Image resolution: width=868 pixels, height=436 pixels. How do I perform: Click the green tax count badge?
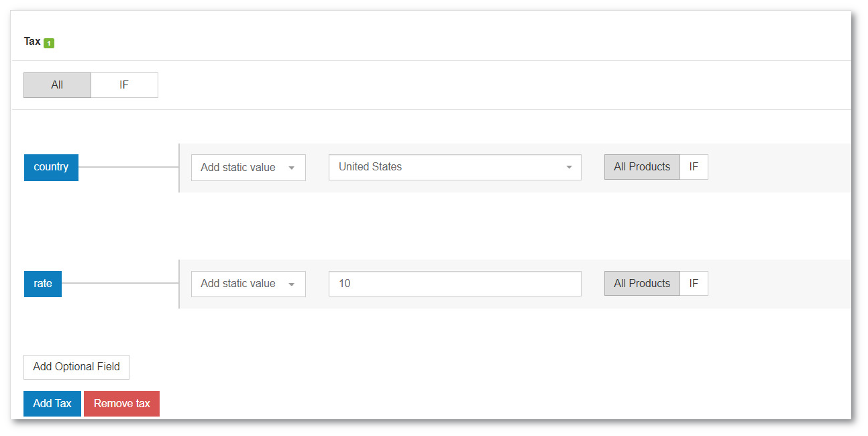click(x=49, y=43)
